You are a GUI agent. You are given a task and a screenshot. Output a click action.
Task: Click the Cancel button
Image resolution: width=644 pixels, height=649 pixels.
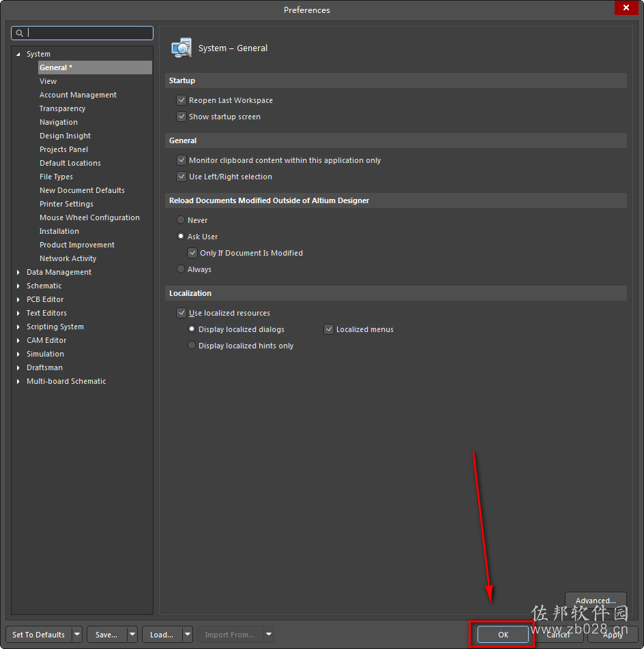point(558,634)
